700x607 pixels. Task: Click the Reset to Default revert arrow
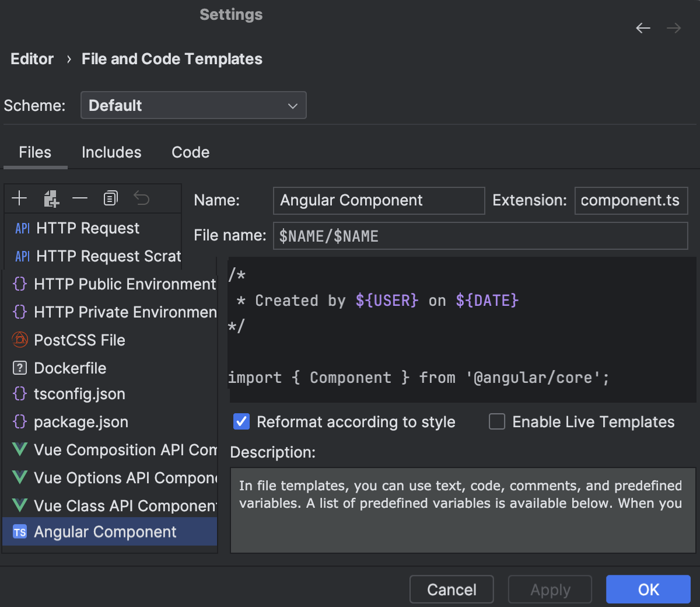141,198
